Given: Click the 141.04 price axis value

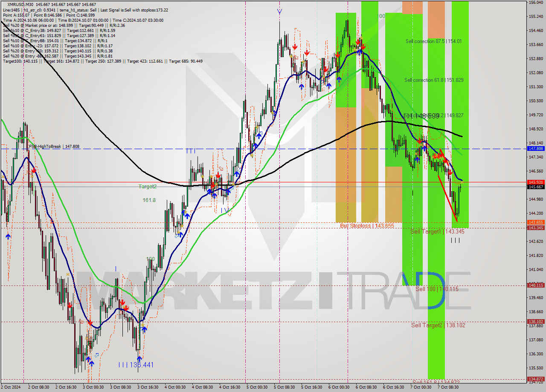Looking at the screenshot, I should point(536,270).
